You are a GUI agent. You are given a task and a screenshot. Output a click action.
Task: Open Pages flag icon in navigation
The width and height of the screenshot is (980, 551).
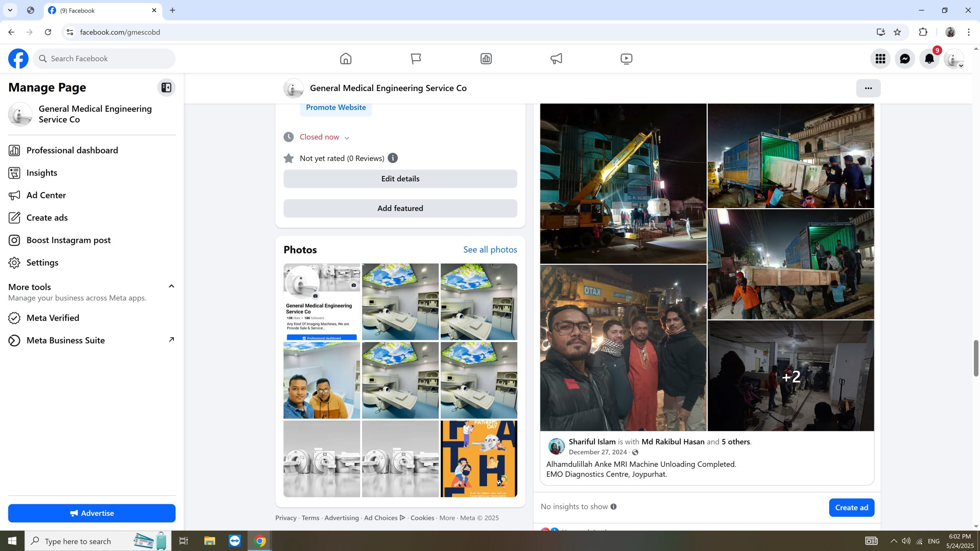(416, 59)
